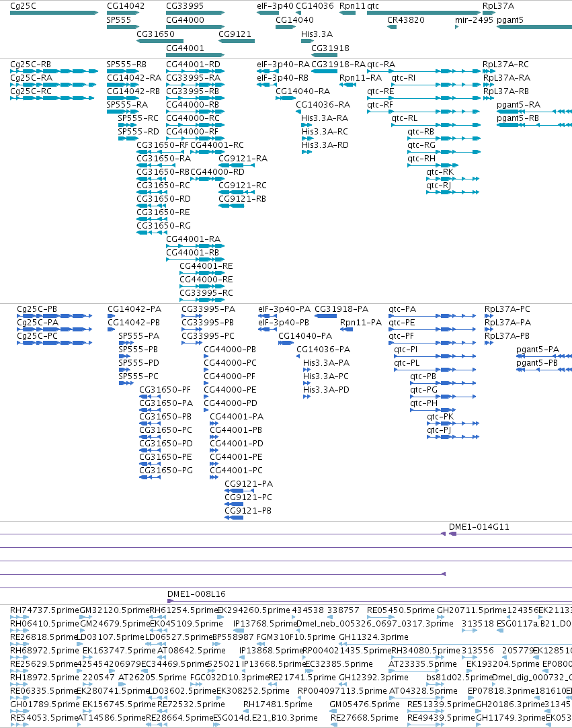Click the DME1-008L16 clone label

coord(196,594)
